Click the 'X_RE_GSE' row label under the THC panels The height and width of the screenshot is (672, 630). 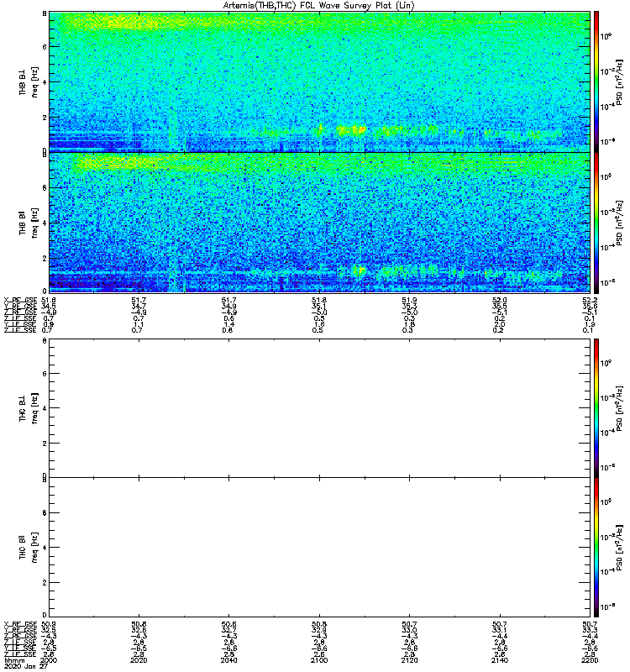pos(20,624)
